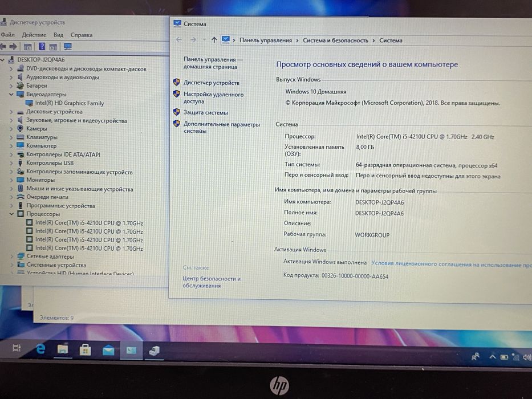Select the Мониторы tree item
The width and height of the screenshot is (532, 399).
tap(40, 180)
